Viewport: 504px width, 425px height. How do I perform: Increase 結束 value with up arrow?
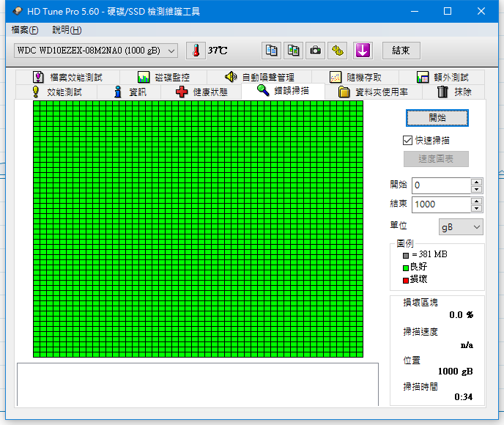pyautogui.click(x=476, y=201)
